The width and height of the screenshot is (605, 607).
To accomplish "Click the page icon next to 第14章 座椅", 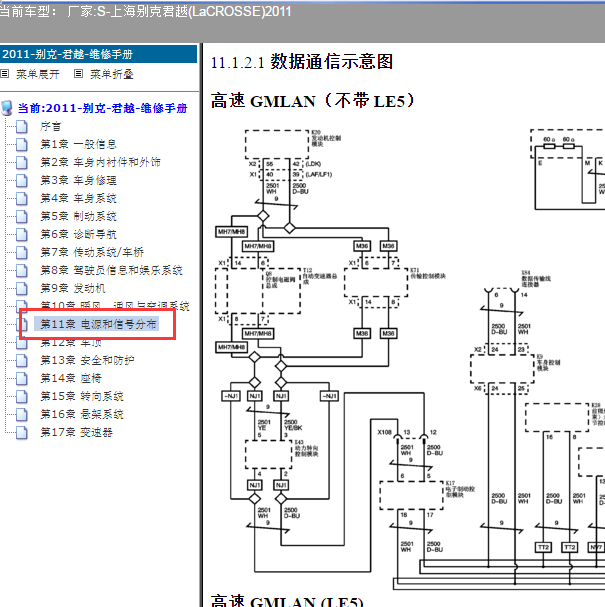I will pyautogui.click(x=22, y=378).
